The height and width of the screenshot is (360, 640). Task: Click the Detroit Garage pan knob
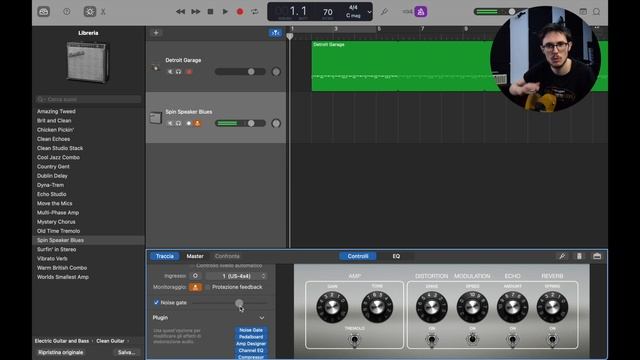click(276, 72)
